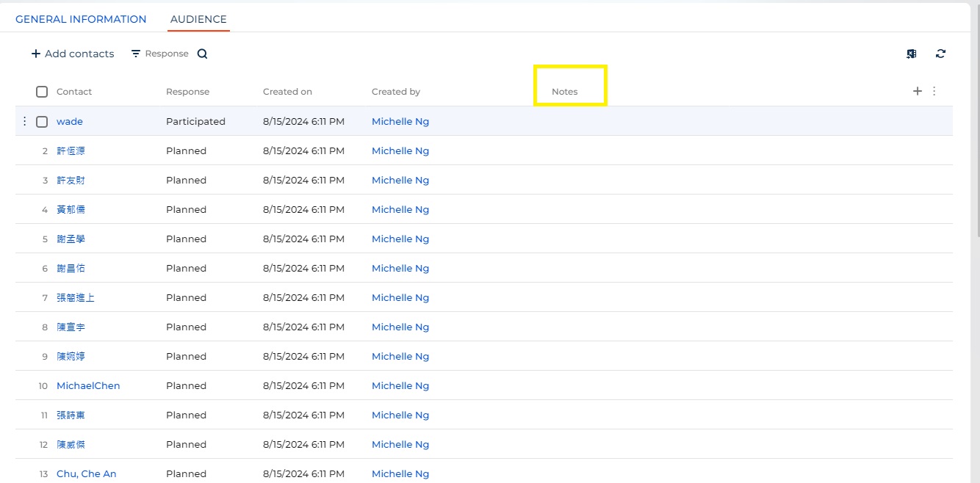This screenshot has height=483, width=980.
Task: Sort by the Response column header
Action: tap(187, 92)
